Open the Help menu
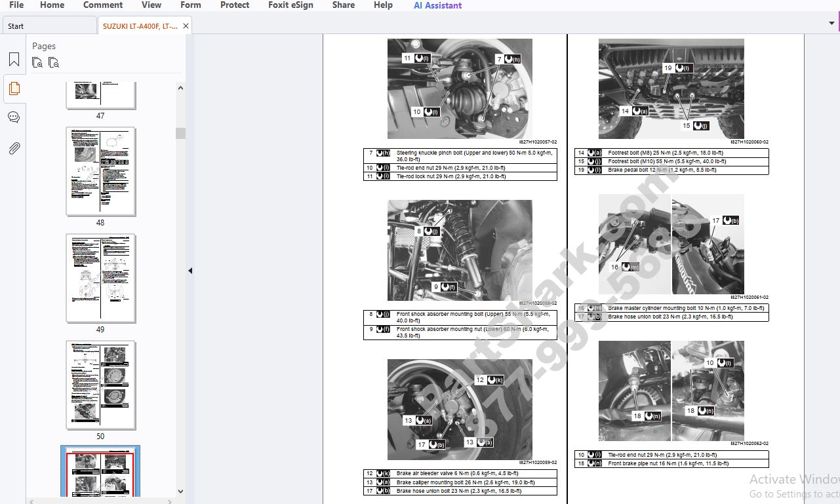Image resolution: width=840 pixels, height=504 pixels. [383, 5]
